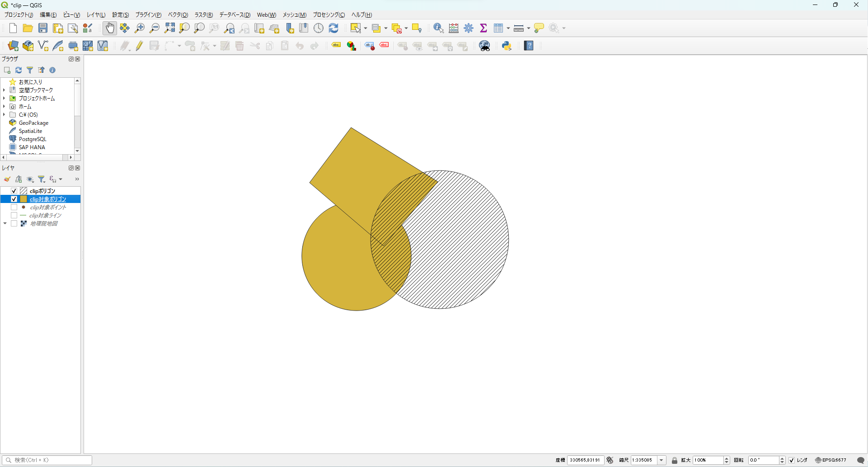The width and height of the screenshot is (868, 467).
Task: Click the Identify Features tool
Action: [x=438, y=28]
